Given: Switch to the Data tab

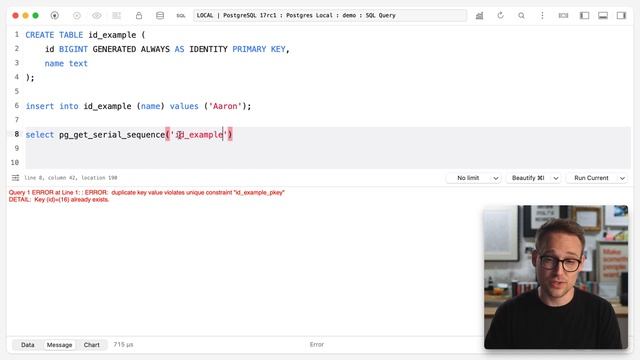Looking at the screenshot, I should [x=28, y=345].
